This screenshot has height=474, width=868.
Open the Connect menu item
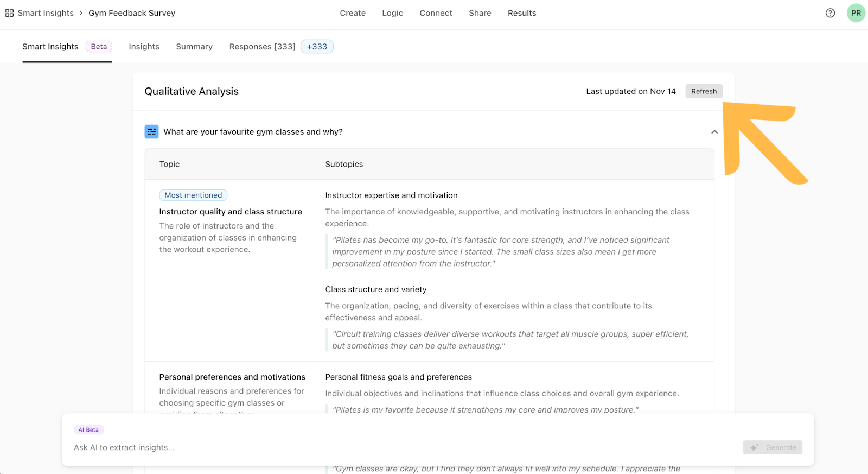click(436, 13)
